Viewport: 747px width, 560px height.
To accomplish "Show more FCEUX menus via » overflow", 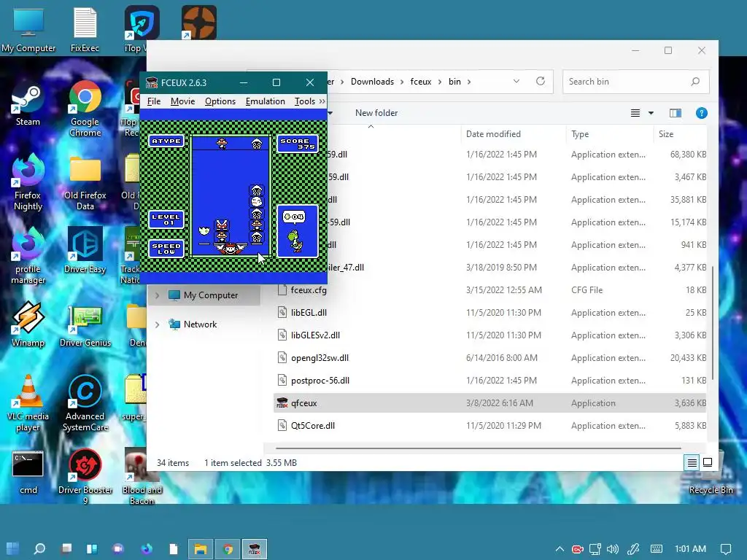I will (322, 101).
